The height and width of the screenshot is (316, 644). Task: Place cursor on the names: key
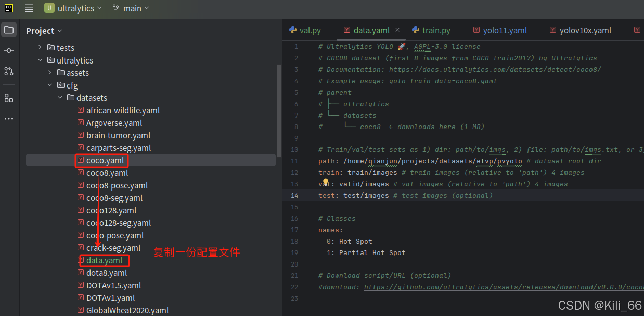click(330, 230)
